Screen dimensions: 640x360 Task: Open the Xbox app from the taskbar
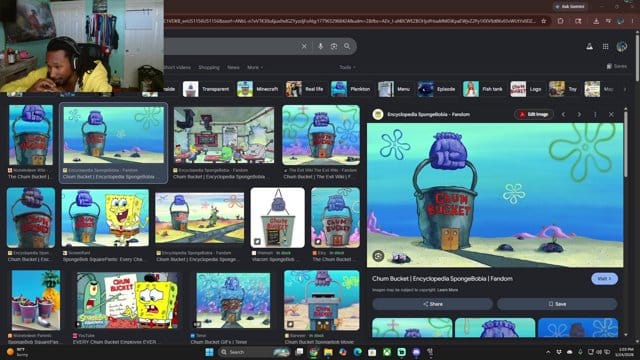tap(387, 352)
